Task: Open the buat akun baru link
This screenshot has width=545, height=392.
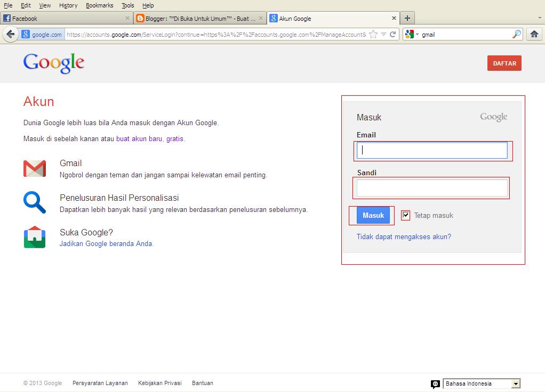Action: (139, 138)
